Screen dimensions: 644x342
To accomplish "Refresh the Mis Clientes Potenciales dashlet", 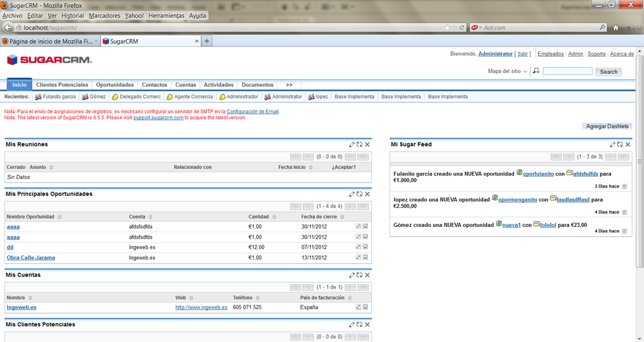I will coord(359,324).
